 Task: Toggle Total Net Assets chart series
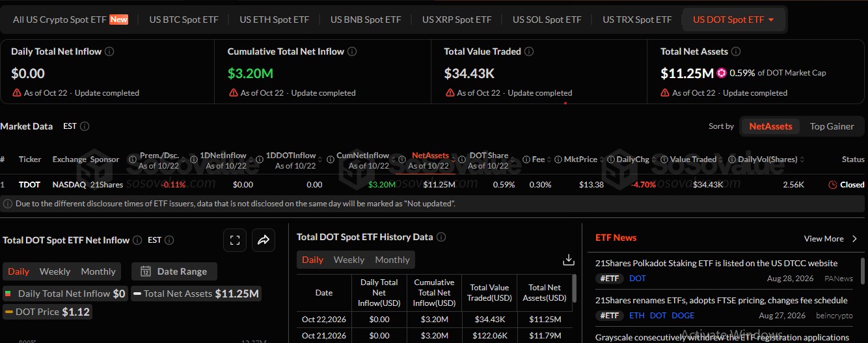(x=197, y=294)
